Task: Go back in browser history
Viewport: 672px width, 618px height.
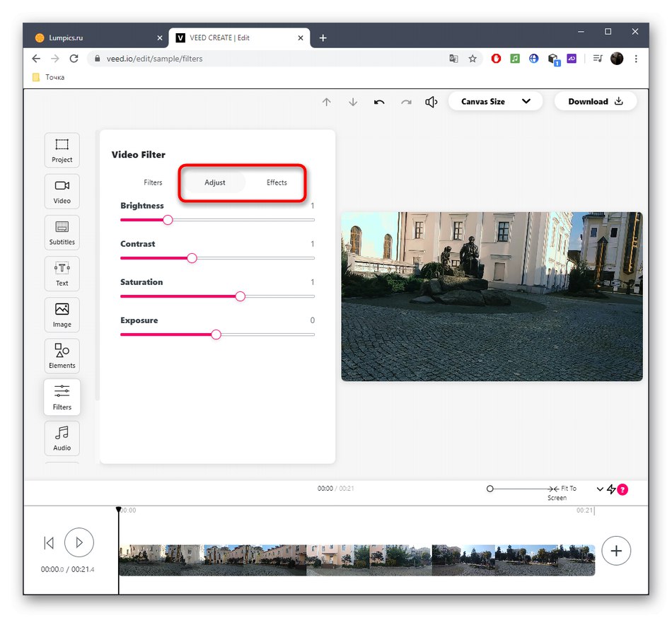Action: point(36,58)
